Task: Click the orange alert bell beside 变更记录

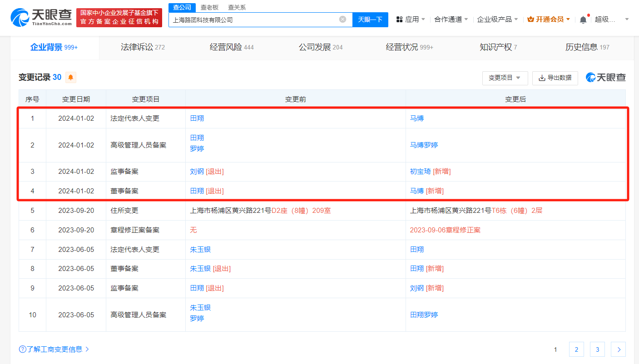Action: [x=70, y=78]
